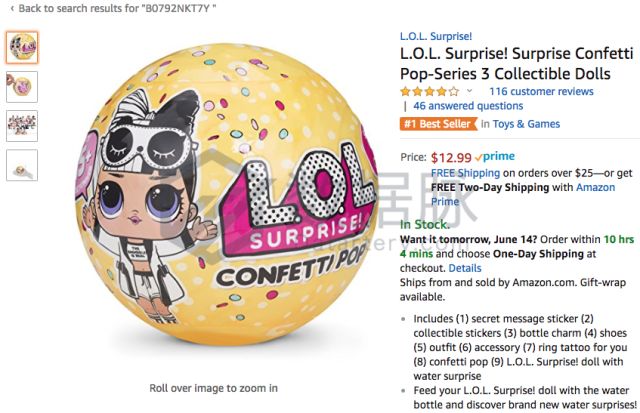Open the FREE Shipping link
Viewport: 640px width, 413px height.
click(465, 173)
